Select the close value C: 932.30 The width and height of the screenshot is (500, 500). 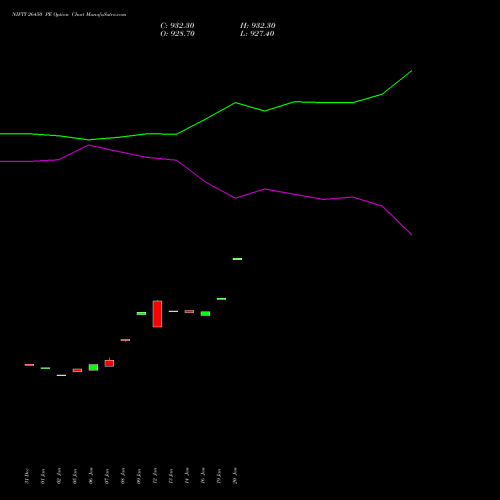click(177, 26)
